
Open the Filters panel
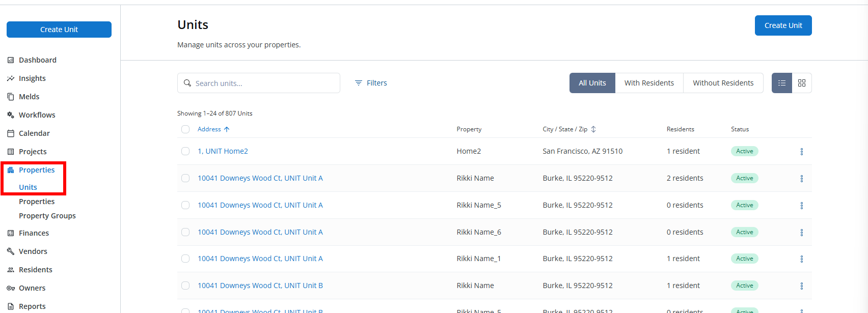click(x=371, y=83)
